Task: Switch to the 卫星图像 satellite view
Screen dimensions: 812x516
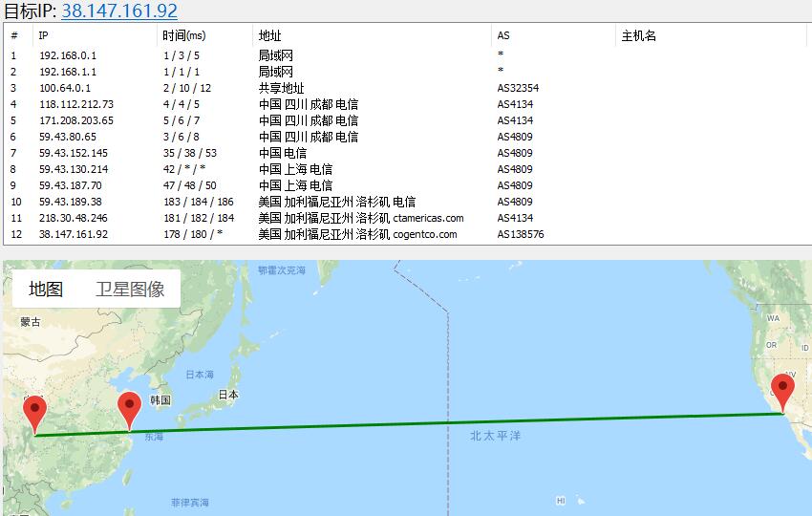Action: (x=130, y=290)
